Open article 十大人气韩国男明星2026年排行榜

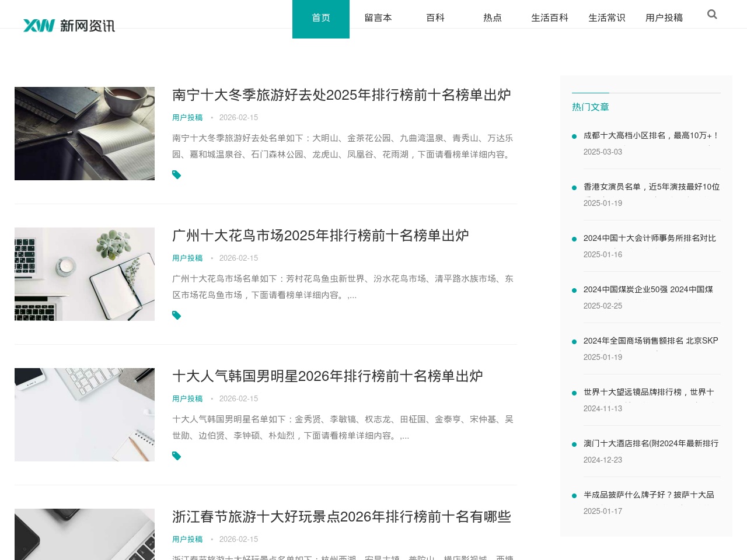pyautogui.click(x=327, y=376)
